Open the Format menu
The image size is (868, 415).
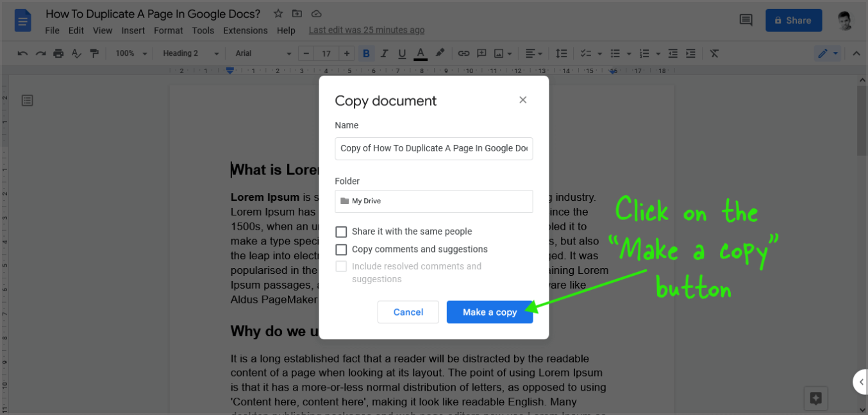point(169,30)
